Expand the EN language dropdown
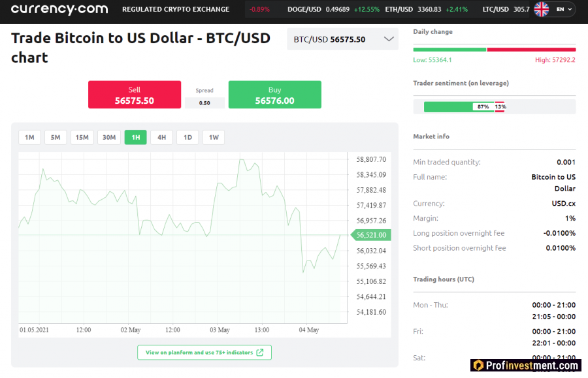 564,9
